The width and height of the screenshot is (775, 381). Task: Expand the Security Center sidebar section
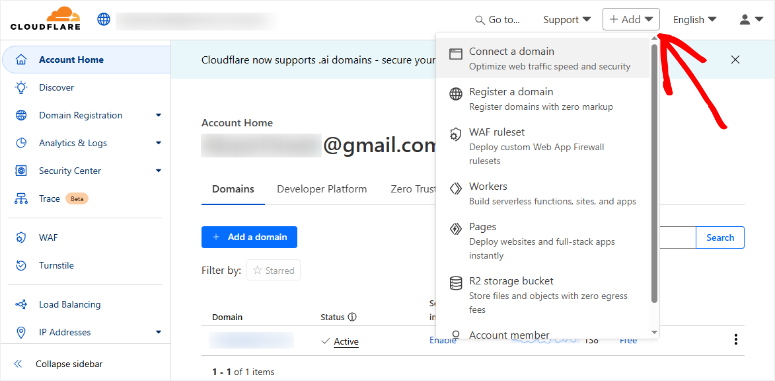click(x=158, y=170)
